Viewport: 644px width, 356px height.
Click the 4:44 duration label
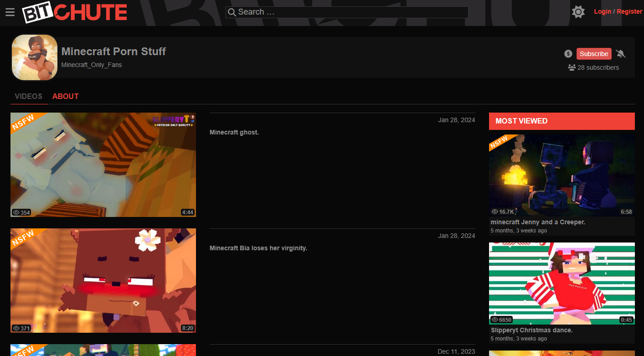(188, 212)
